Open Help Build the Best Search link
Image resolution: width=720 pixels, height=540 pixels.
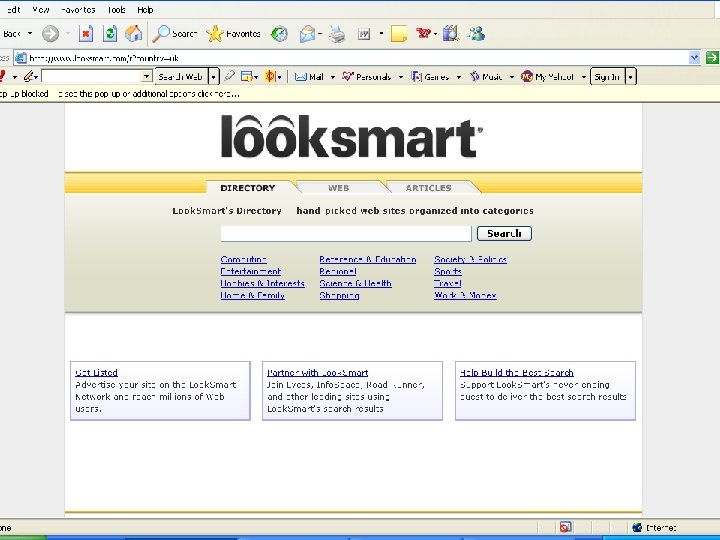pyautogui.click(x=517, y=372)
